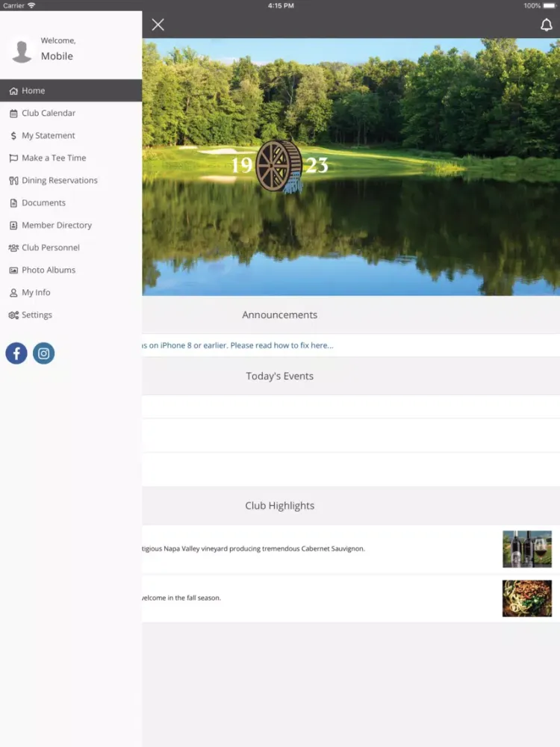Click the Photo Albums picture icon
The width and height of the screenshot is (560, 747).
tap(13, 270)
